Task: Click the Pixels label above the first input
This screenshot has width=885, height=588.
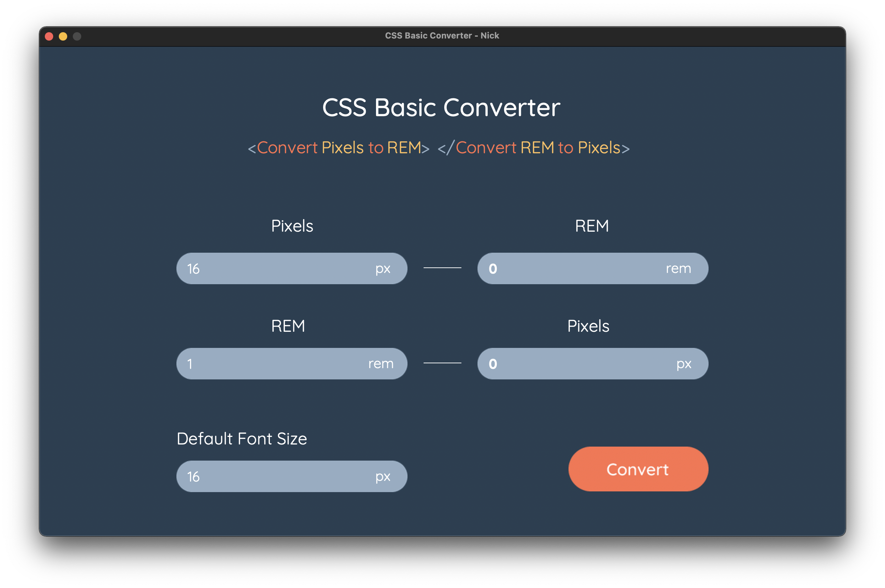Action: [x=292, y=225]
